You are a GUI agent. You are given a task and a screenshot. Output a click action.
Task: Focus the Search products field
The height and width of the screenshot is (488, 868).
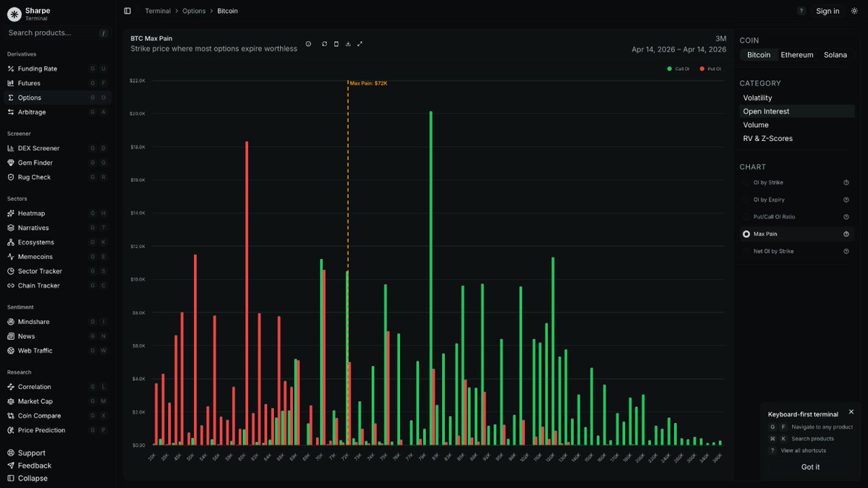point(56,33)
